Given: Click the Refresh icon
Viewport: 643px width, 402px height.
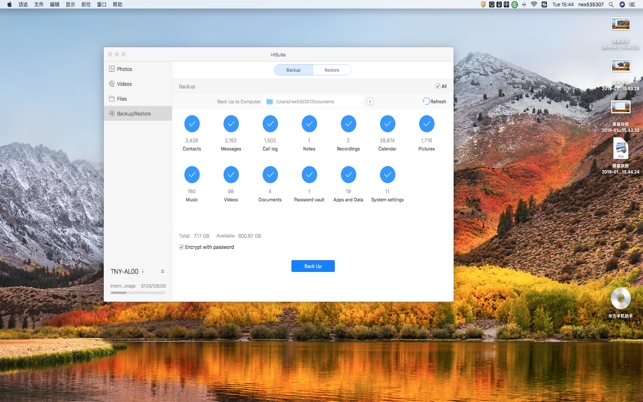Looking at the screenshot, I should (426, 101).
